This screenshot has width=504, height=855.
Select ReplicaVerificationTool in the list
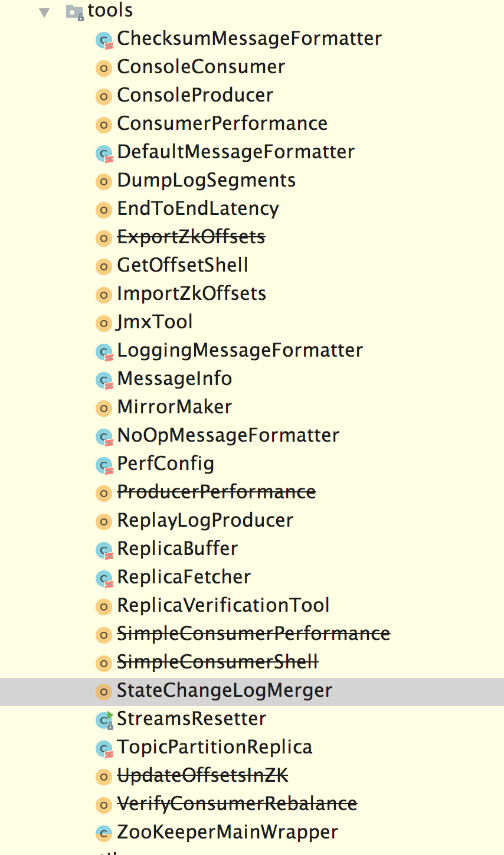pyautogui.click(x=223, y=606)
